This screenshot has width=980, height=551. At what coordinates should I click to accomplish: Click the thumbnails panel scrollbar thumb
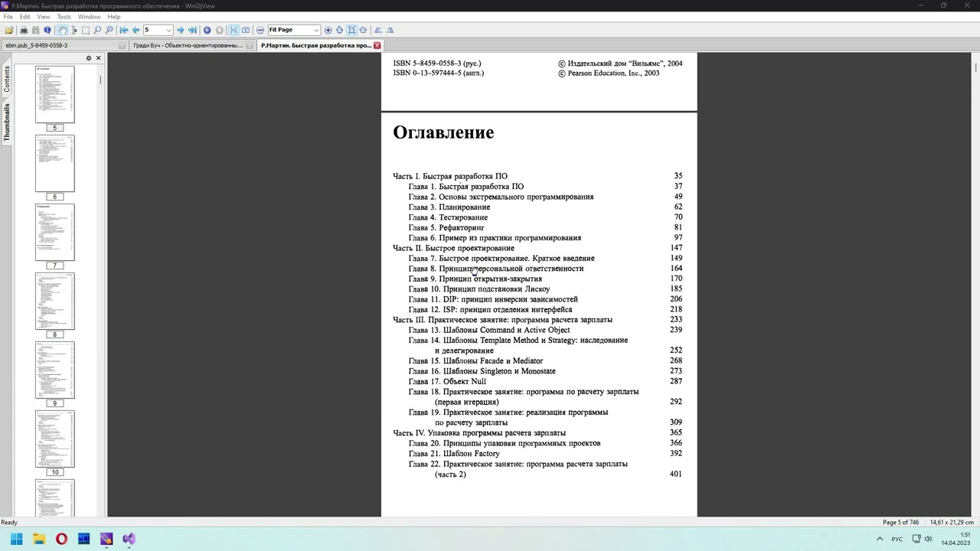pyautogui.click(x=100, y=79)
